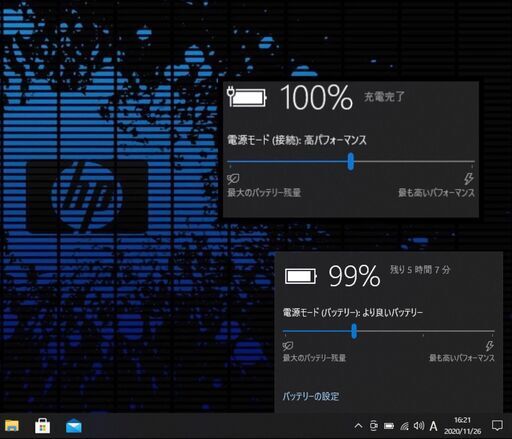Click the 99% battery percentage

tap(354, 276)
